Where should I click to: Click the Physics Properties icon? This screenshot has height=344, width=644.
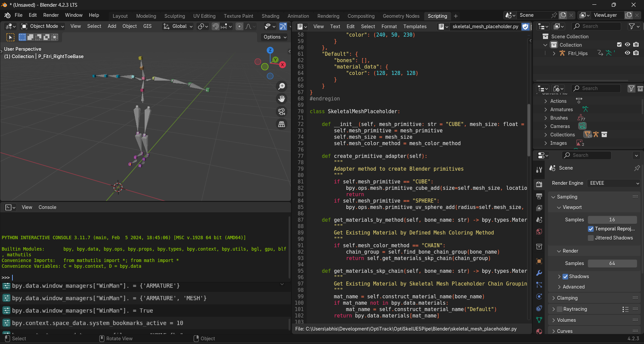tap(539, 297)
